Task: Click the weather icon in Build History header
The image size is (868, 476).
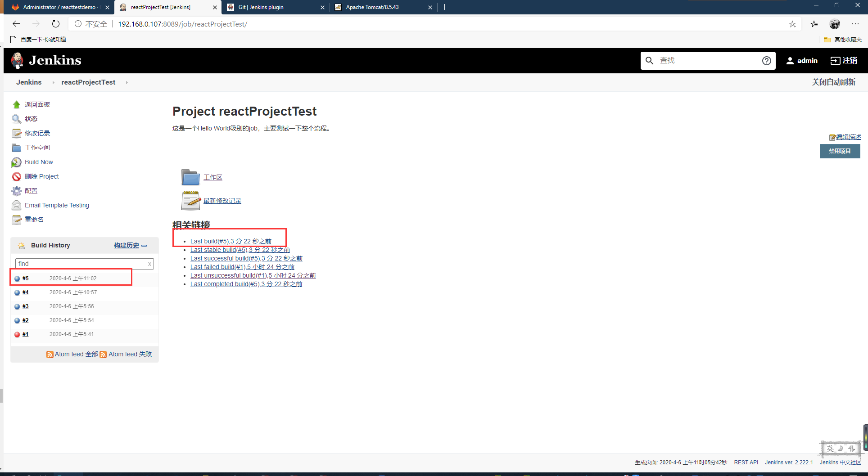Action: [x=21, y=246]
